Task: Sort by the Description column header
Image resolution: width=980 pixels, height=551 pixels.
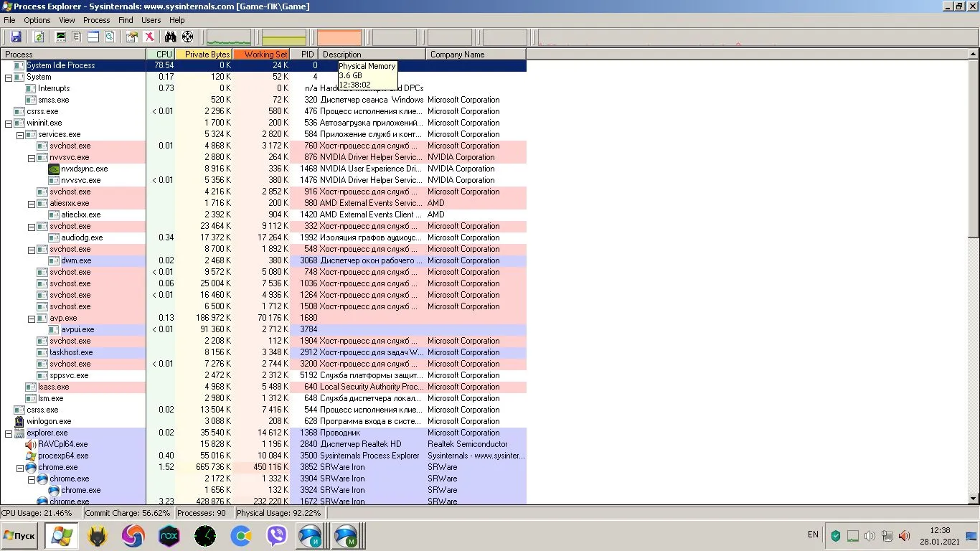Action: tap(372, 55)
